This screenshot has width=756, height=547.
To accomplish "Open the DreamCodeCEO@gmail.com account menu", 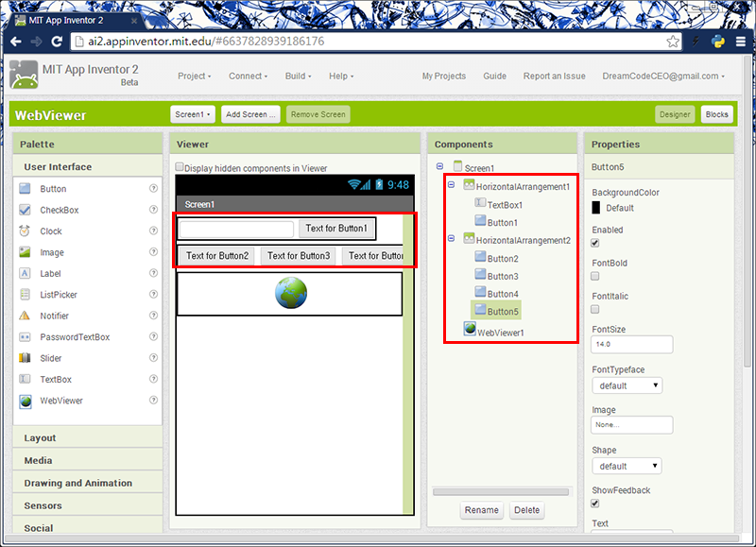I will tap(663, 77).
